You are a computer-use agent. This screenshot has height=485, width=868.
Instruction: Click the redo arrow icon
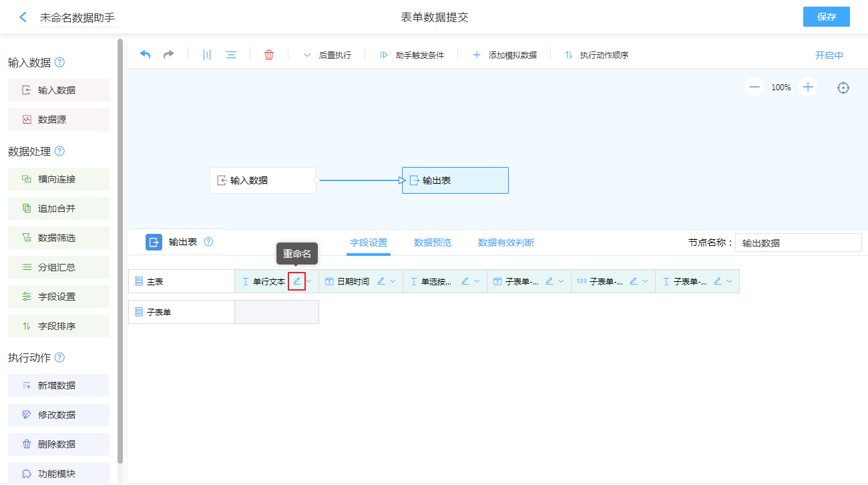click(169, 55)
